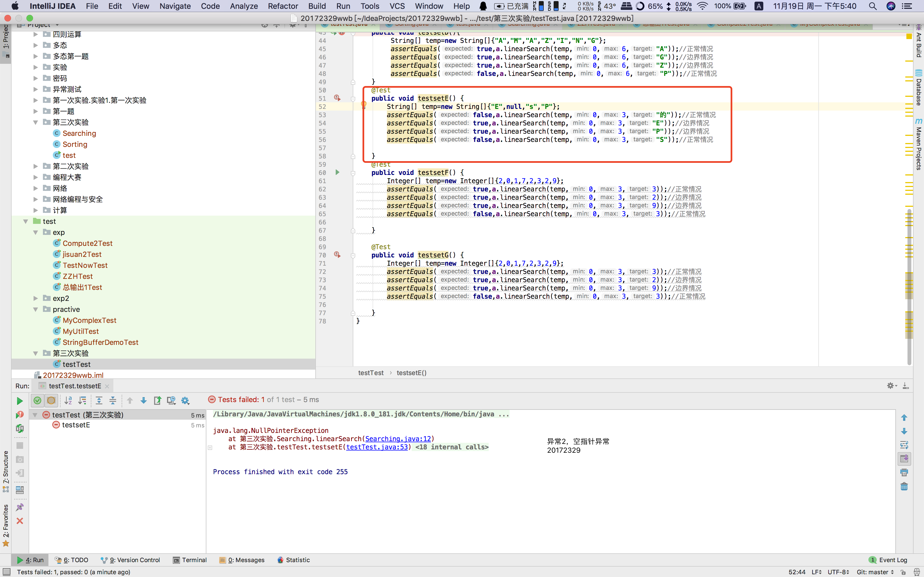The height and width of the screenshot is (577, 924).
Task: Click testsetE() breadcrumb below editor
Action: 411,373
